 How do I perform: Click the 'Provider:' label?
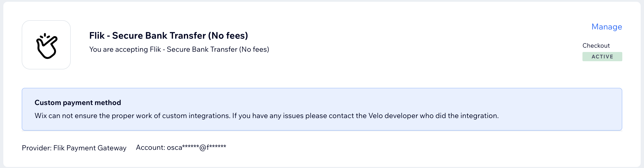[x=37, y=148]
